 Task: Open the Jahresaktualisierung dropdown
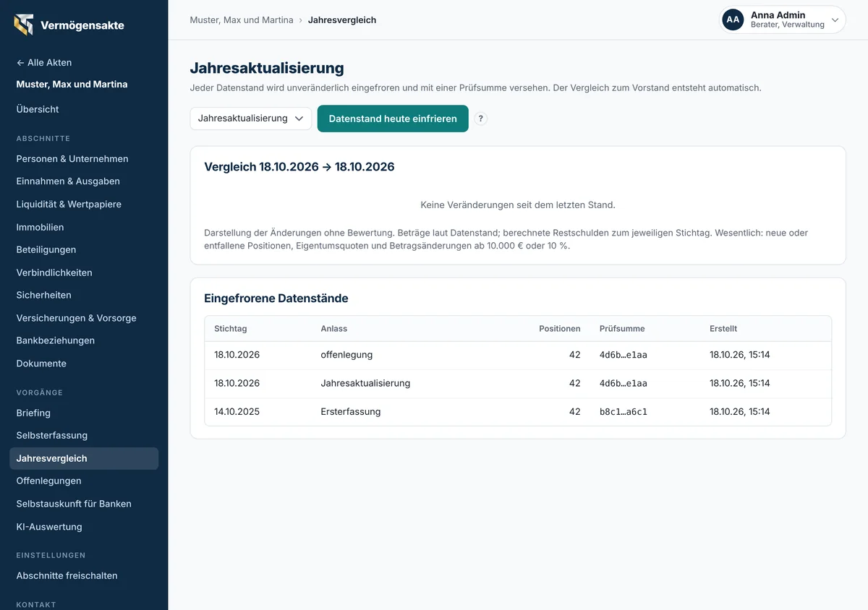(251, 119)
